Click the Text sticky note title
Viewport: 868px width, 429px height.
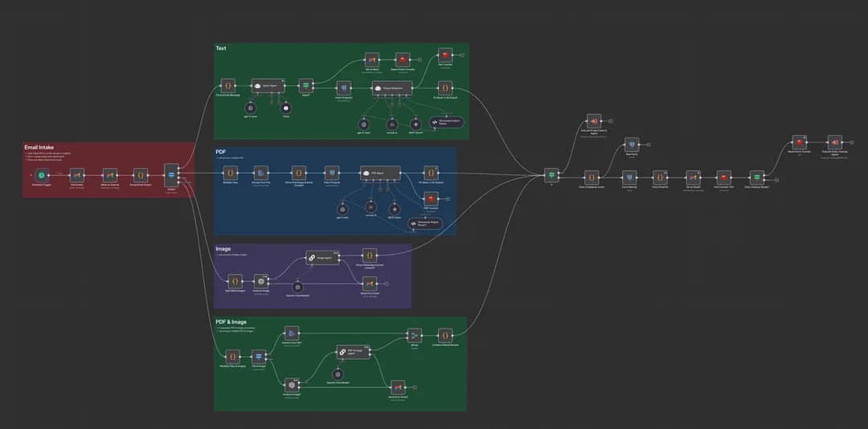point(221,48)
